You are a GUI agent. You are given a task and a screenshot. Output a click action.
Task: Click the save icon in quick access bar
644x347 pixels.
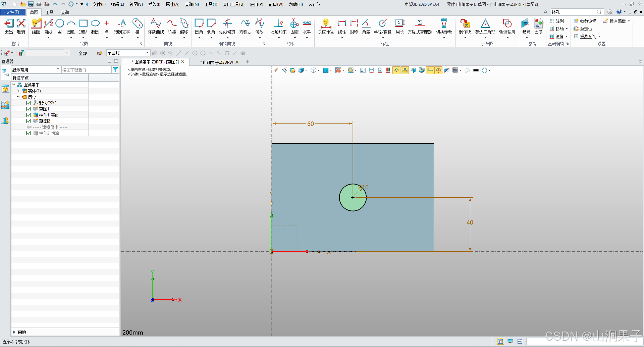click(31, 4)
